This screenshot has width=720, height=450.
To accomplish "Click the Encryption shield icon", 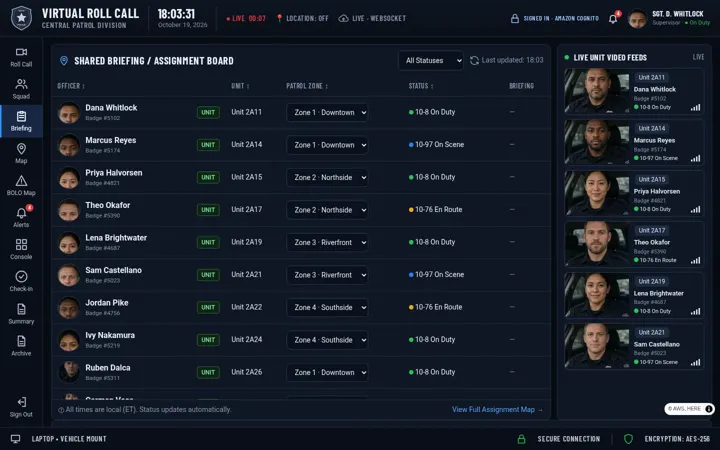I will pos(628,439).
